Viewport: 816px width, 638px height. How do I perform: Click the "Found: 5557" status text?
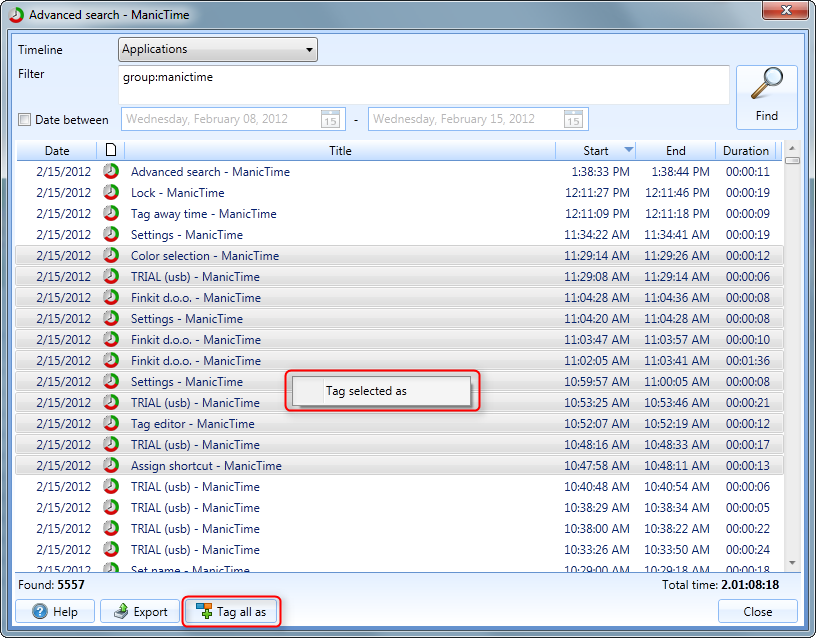51,585
